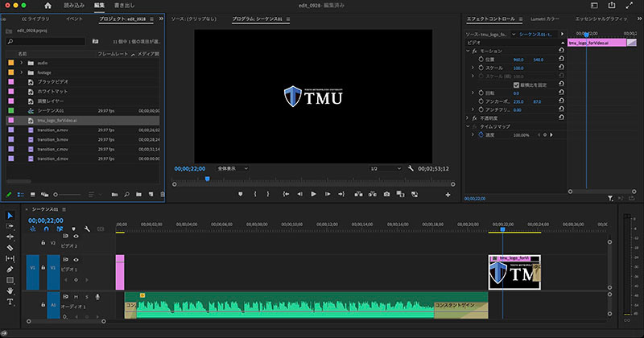Click the Lift button

358,194
